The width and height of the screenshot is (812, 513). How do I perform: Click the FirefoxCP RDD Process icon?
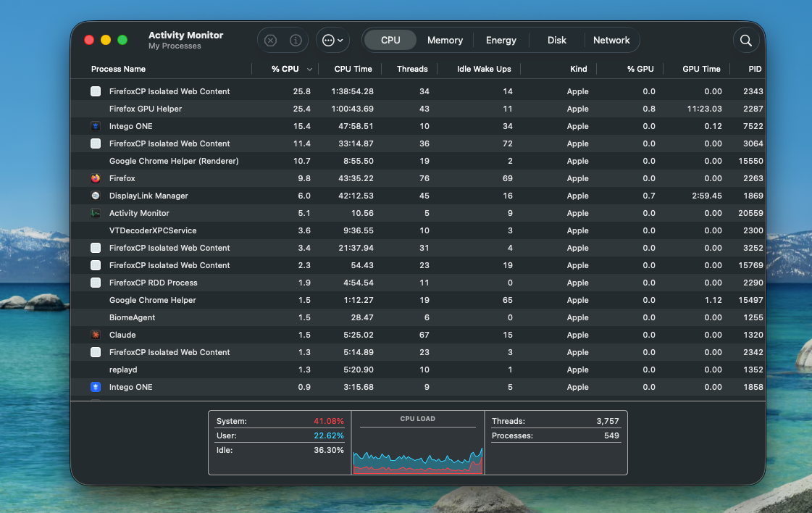[x=96, y=283]
